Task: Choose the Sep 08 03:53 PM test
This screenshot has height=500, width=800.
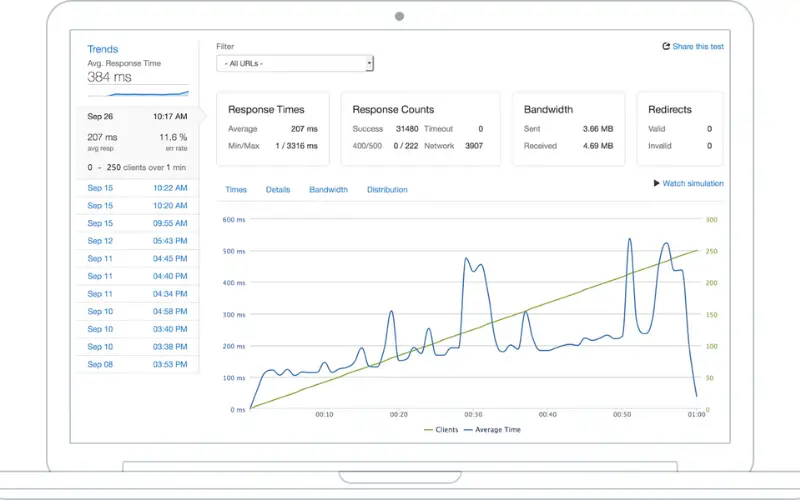Action: click(137, 365)
